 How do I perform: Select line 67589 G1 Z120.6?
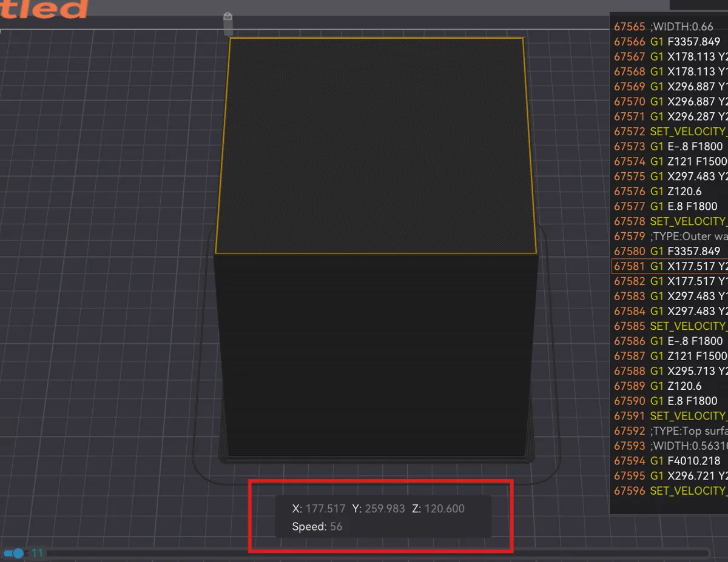coord(670,386)
